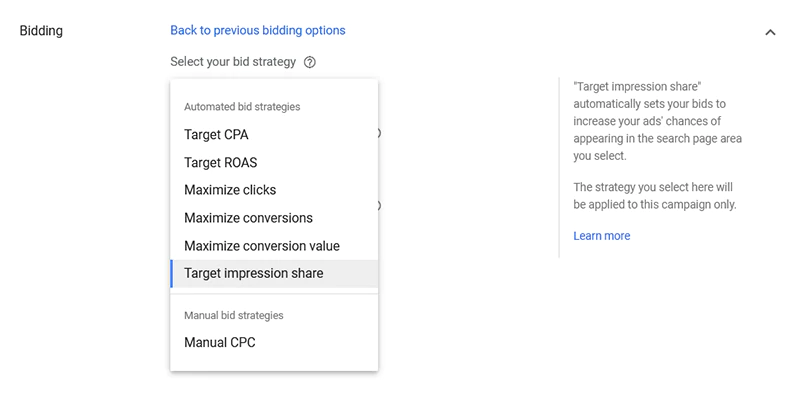Choose Maximize conversion value strategy
The height and width of the screenshot is (400, 800).
click(x=262, y=246)
